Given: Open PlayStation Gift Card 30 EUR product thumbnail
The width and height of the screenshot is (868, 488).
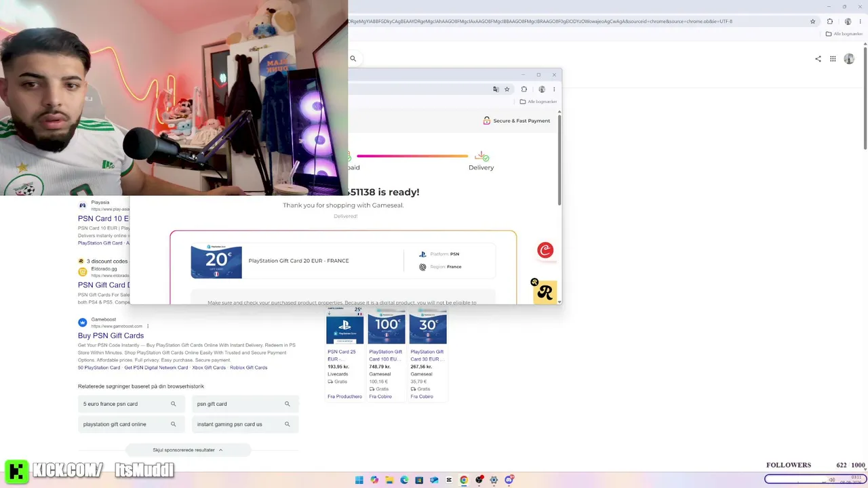Looking at the screenshot, I should tap(428, 325).
